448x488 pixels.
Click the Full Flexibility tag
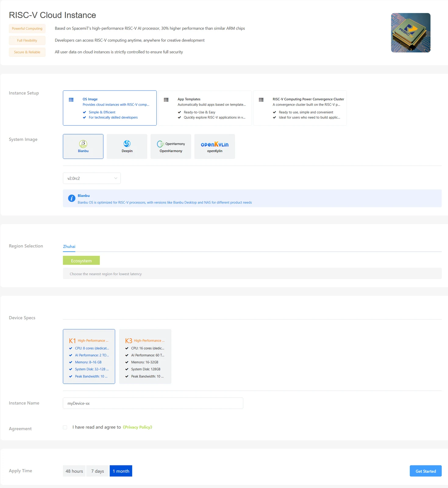tap(27, 40)
